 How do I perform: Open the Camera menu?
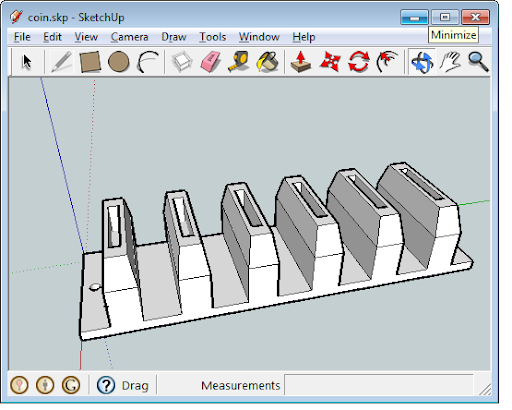point(129,37)
